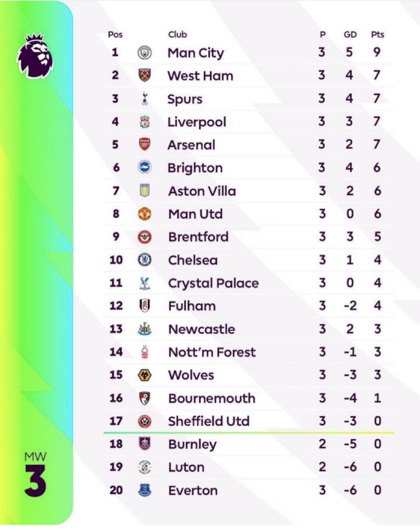The height and width of the screenshot is (532, 420).
Task: Select the Wolves badge icon
Action: [x=144, y=375]
